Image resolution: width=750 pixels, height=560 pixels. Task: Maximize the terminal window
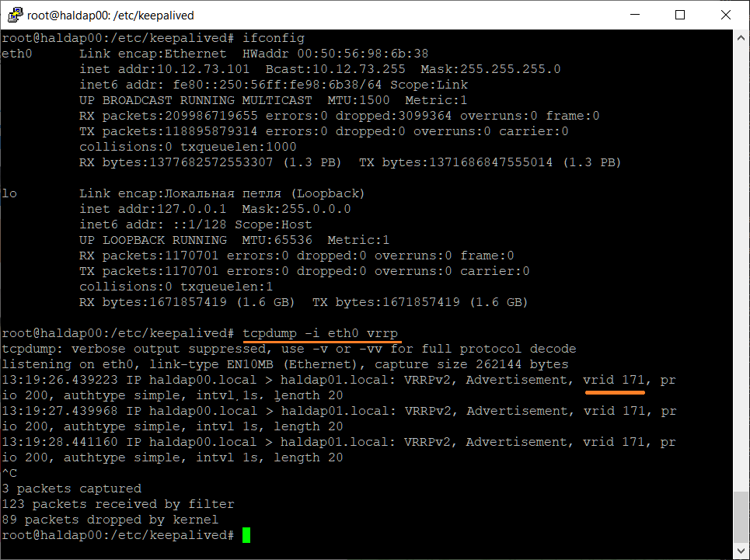(680, 15)
